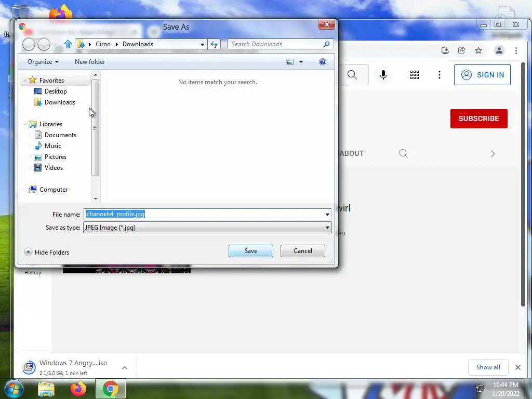Image resolution: width=532 pixels, height=399 pixels.
Task: Go up one folder level arrow
Action: click(68, 44)
